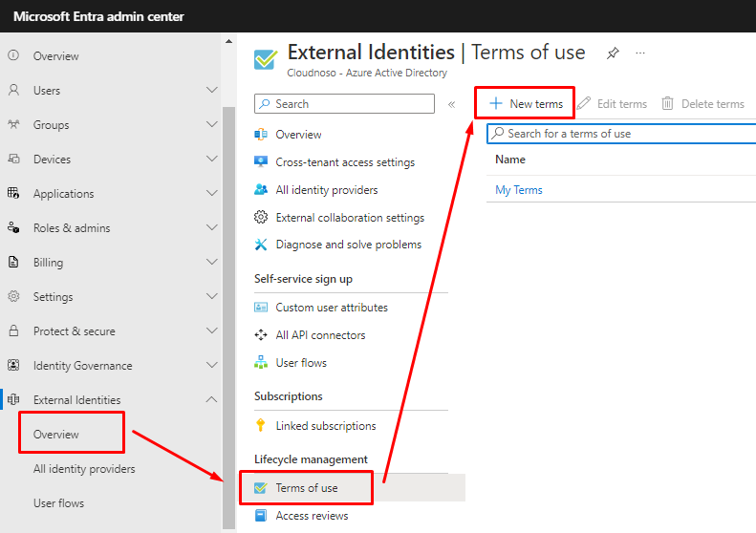Collapse the side menu with double chevron

pyautogui.click(x=451, y=104)
